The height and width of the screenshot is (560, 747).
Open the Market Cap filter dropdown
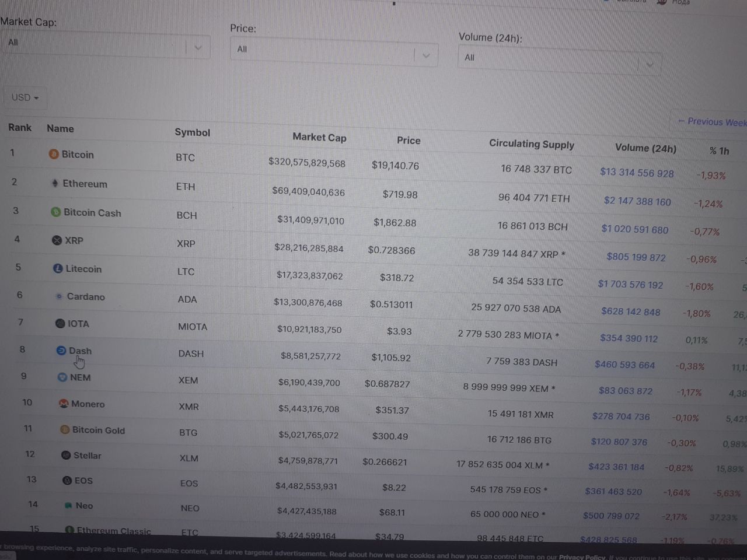pos(105,45)
